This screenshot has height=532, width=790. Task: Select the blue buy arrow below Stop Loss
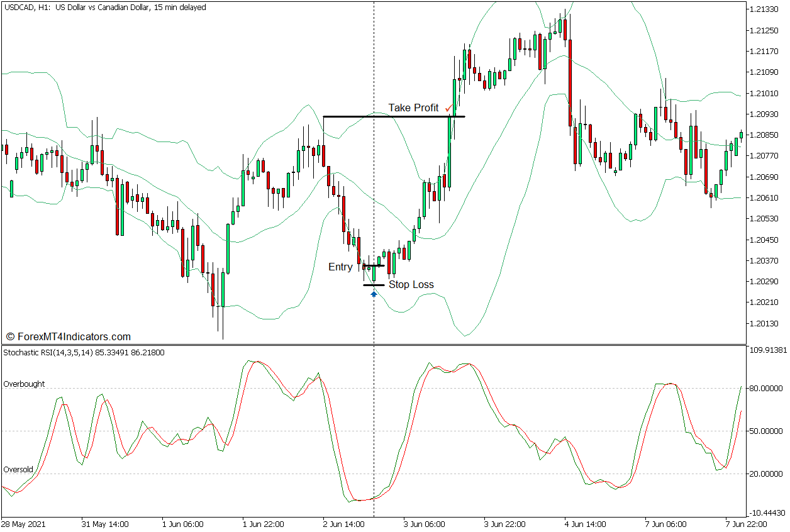(374, 293)
